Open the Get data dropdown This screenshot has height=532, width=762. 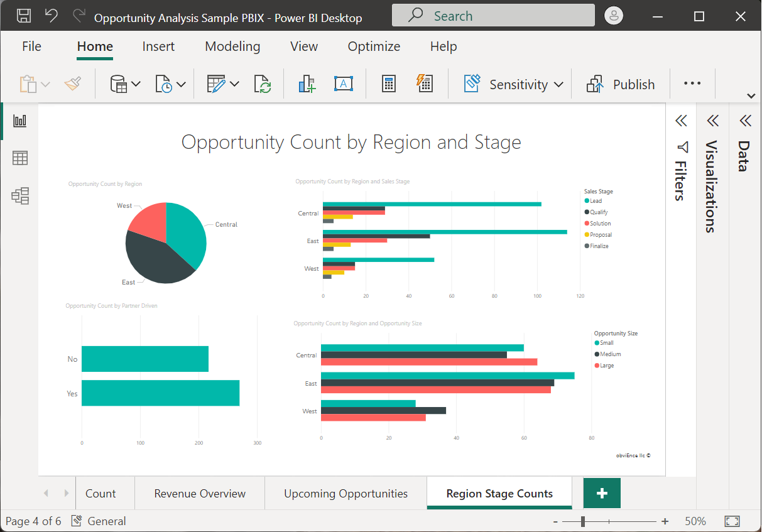[126, 84]
